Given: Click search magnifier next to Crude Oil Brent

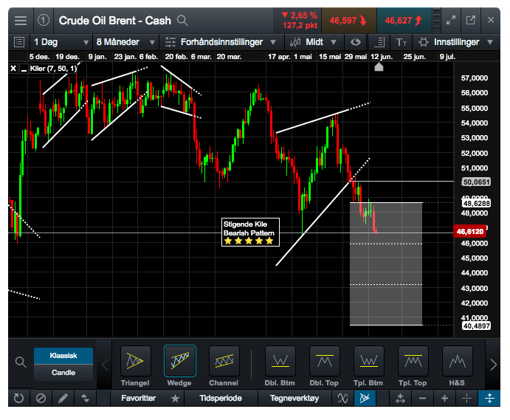Looking at the screenshot, I should tap(182, 20).
